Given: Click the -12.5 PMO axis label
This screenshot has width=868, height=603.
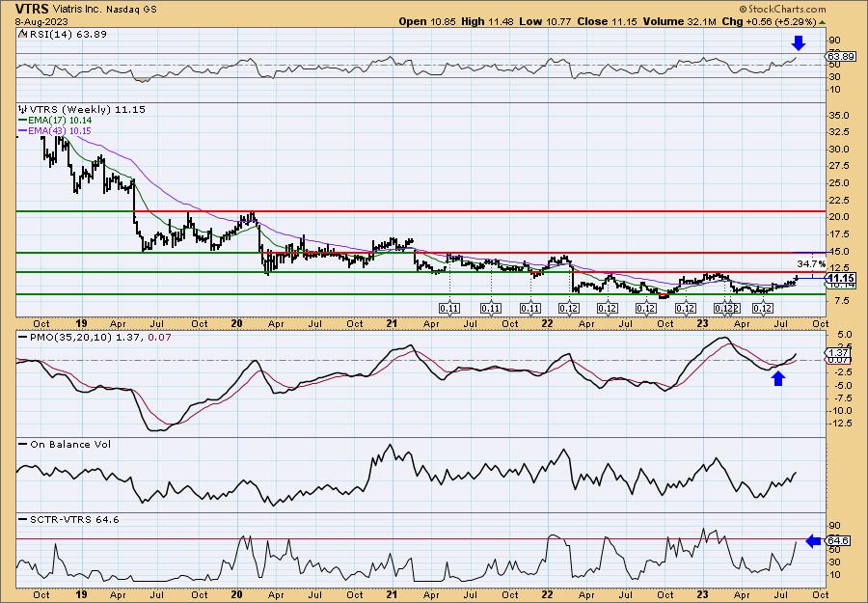Looking at the screenshot, I should pyautogui.click(x=840, y=423).
